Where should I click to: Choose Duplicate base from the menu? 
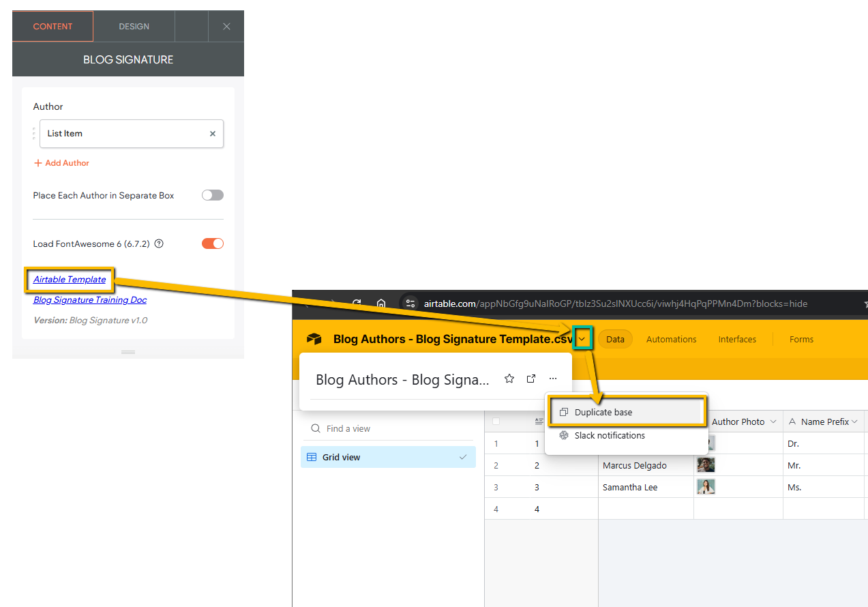tap(627, 412)
